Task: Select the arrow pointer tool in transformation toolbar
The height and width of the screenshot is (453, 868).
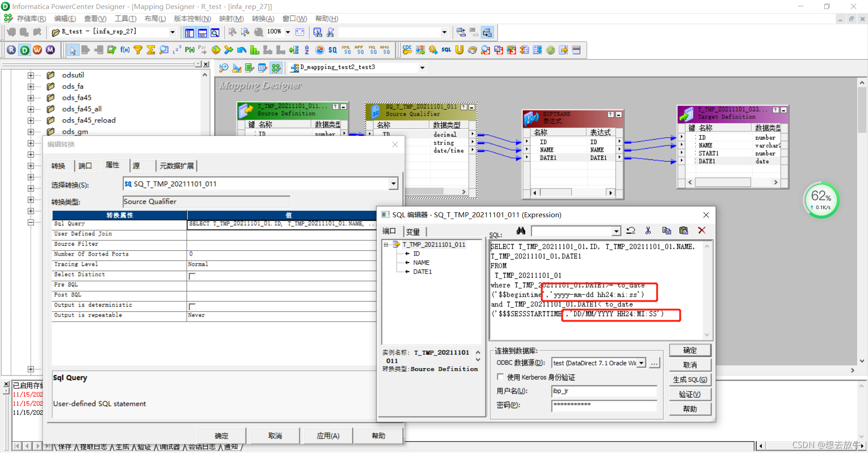Action: 72,50
